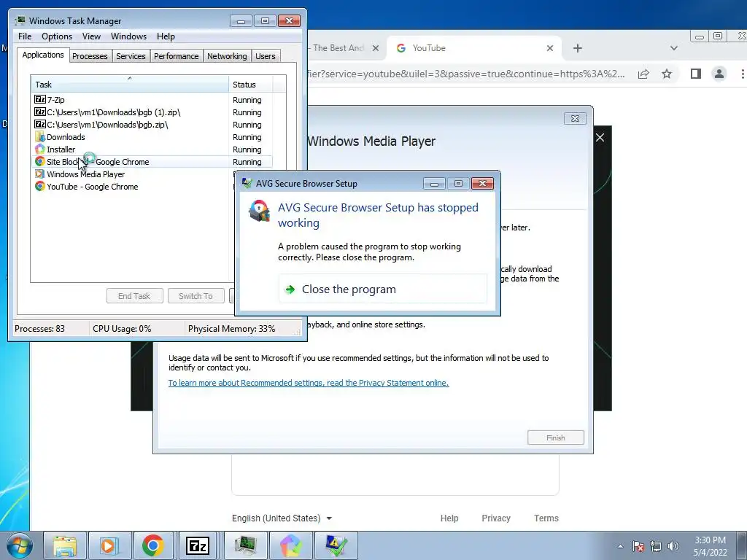Open the Windows Start button
The height and width of the screenshot is (560, 747).
click(x=20, y=545)
